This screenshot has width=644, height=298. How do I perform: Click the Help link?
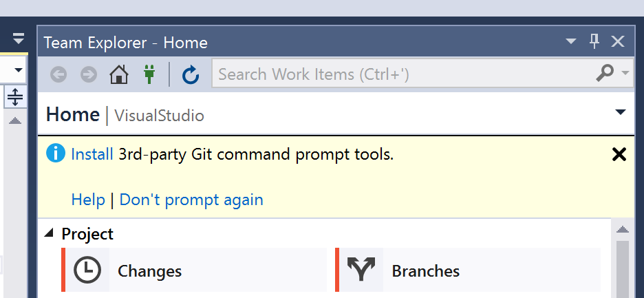pos(88,200)
